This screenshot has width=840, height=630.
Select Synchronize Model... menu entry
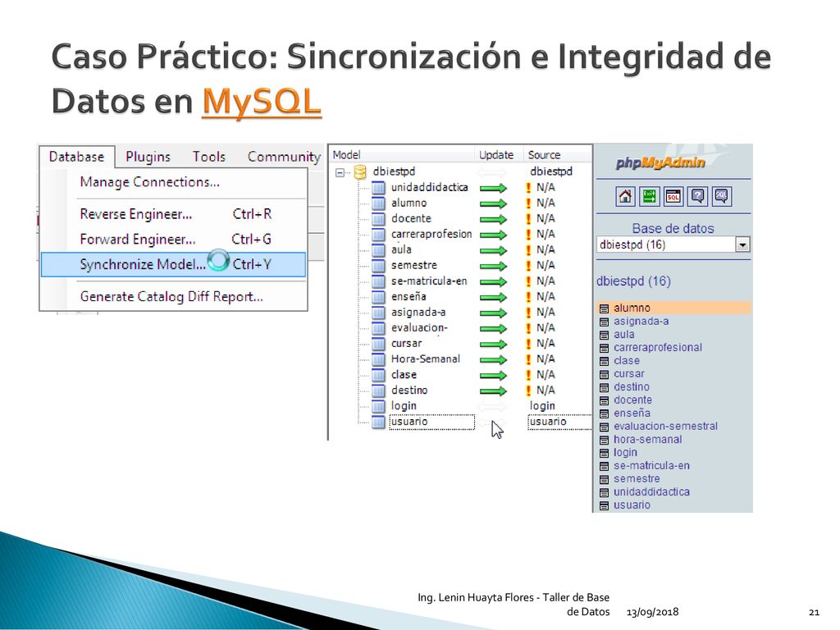pyautogui.click(x=173, y=265)
